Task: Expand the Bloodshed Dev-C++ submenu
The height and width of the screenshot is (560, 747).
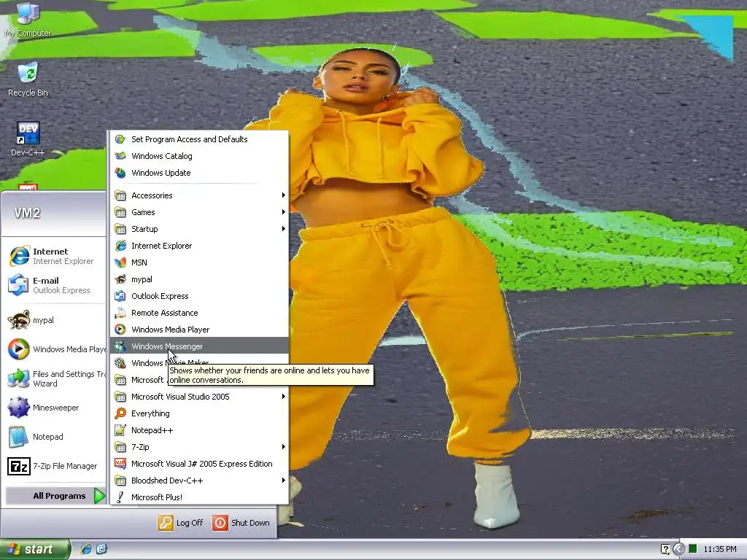Action: point(199,481)
